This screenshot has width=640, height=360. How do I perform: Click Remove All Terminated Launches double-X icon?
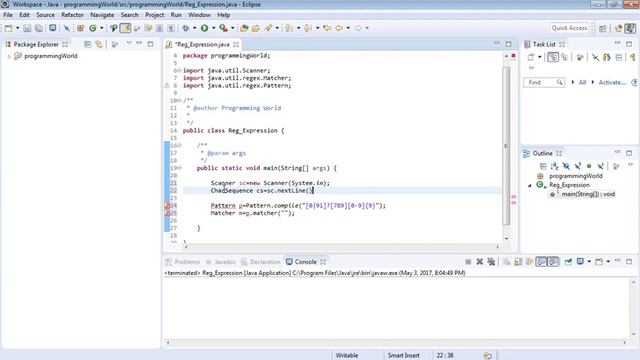pos(491,262)
